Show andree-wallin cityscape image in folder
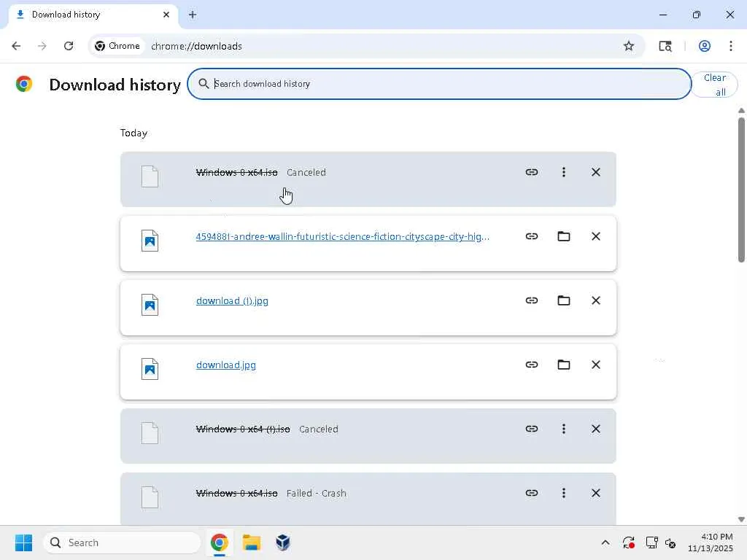 pos(564,236)
